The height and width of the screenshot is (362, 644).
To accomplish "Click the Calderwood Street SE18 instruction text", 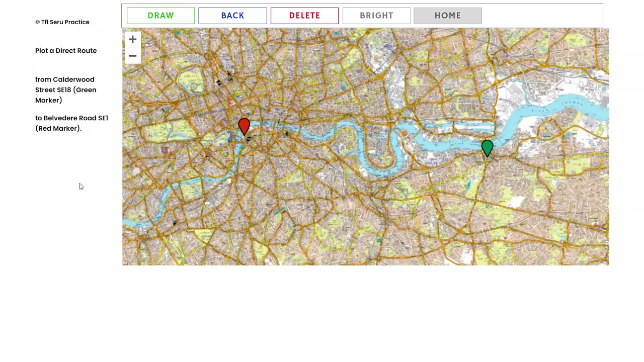I will click(65, 89).
